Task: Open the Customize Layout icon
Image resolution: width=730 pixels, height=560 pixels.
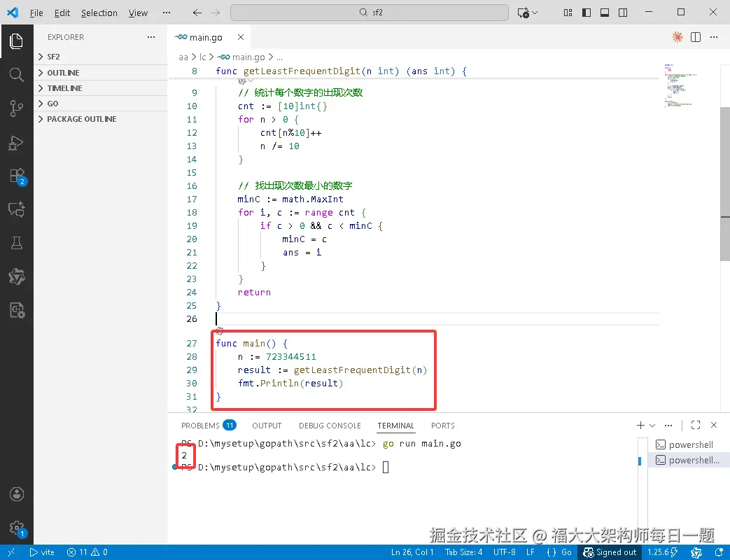Action: [568, 13]
